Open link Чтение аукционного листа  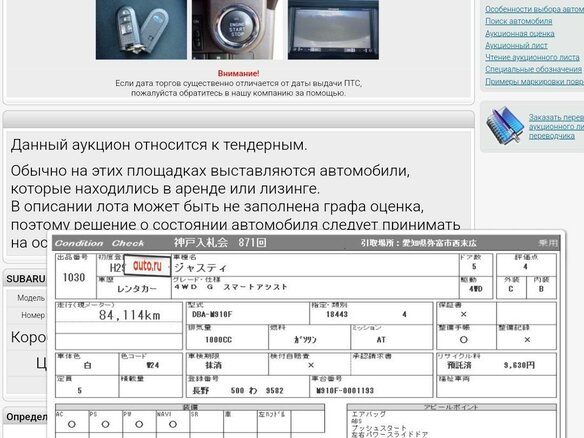(532, 57)
